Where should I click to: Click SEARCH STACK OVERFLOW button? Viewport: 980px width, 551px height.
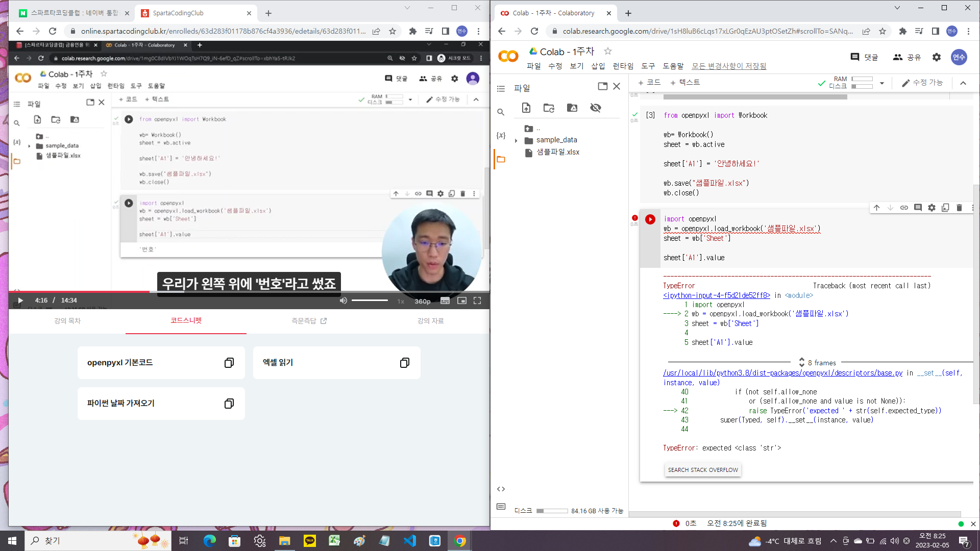point(703,470)
